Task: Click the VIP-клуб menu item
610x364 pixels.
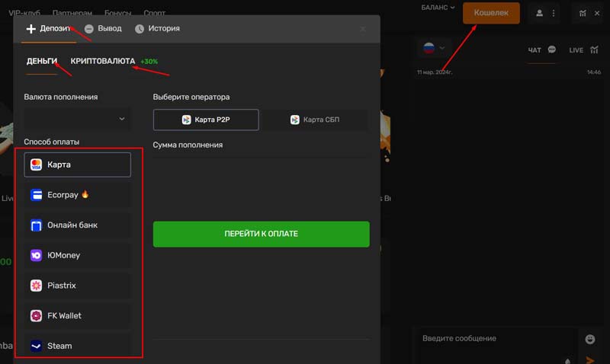Action: pyautogui.click(x=24, y=12)
